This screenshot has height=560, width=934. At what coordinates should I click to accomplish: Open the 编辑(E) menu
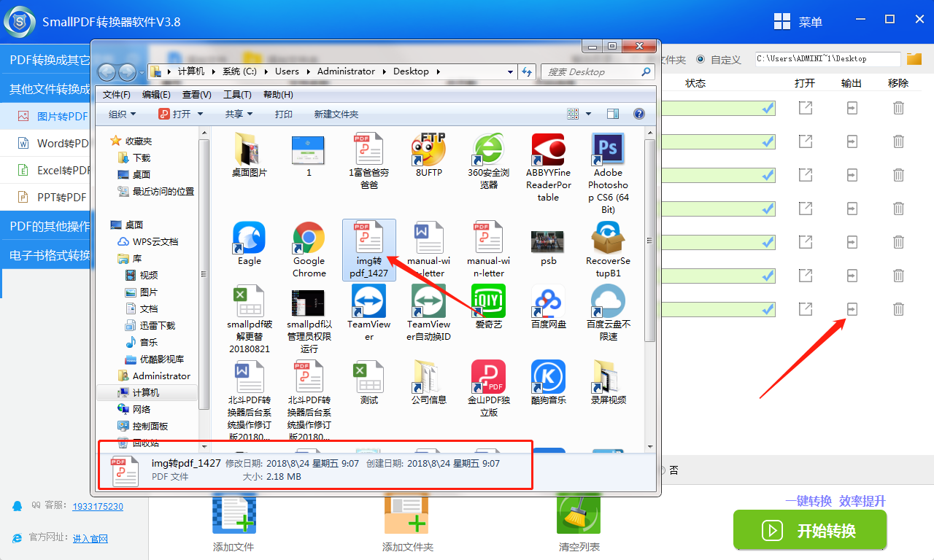tap(156, 95)
